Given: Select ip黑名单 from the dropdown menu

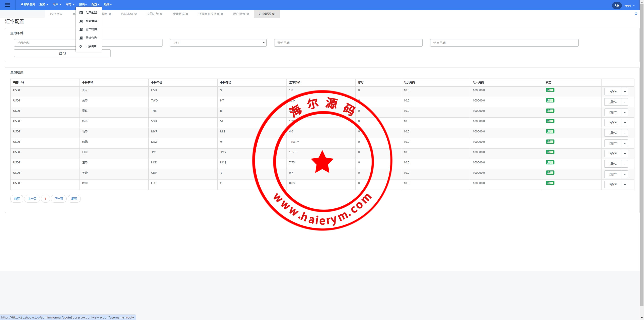Looking at the screenshot, I should (91, 46).
